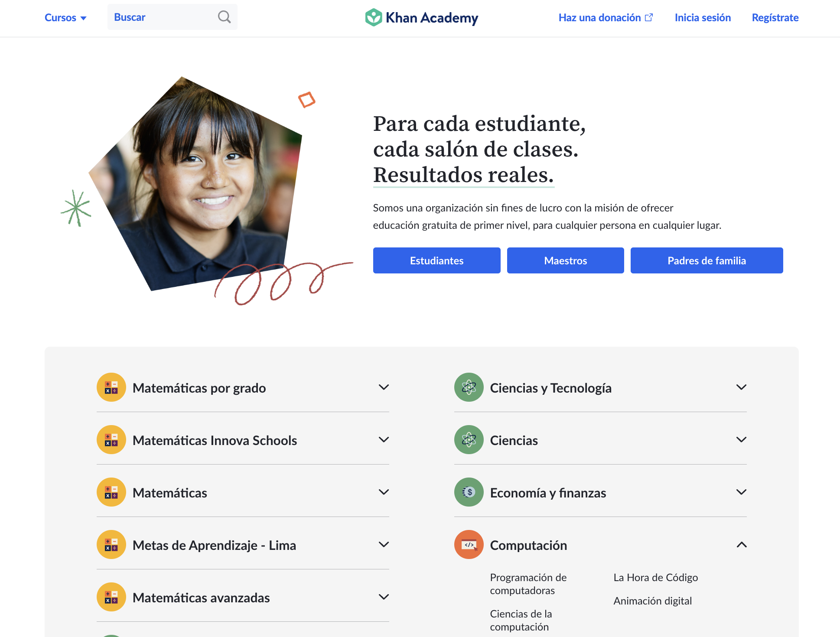840x637 pixels.
Task: Click the search magnifier icon
Action: coord(224,17)
